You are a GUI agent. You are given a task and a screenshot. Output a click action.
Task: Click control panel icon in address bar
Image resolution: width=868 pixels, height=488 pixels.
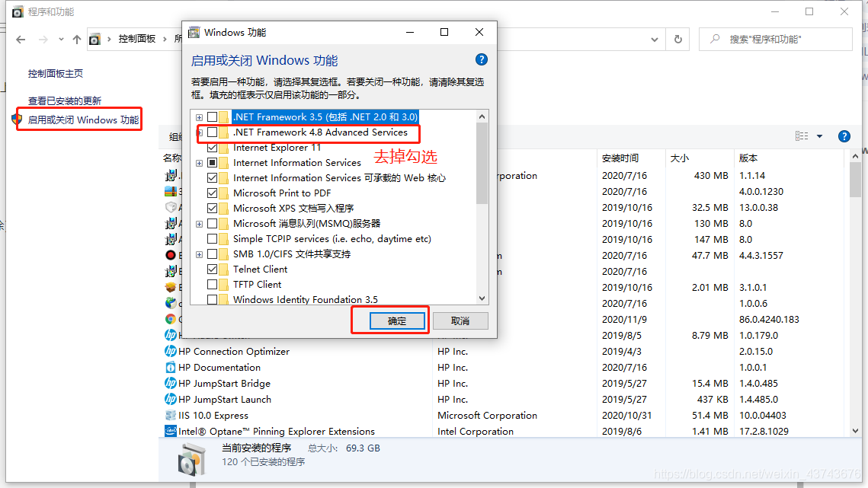(x=95, y=40)
